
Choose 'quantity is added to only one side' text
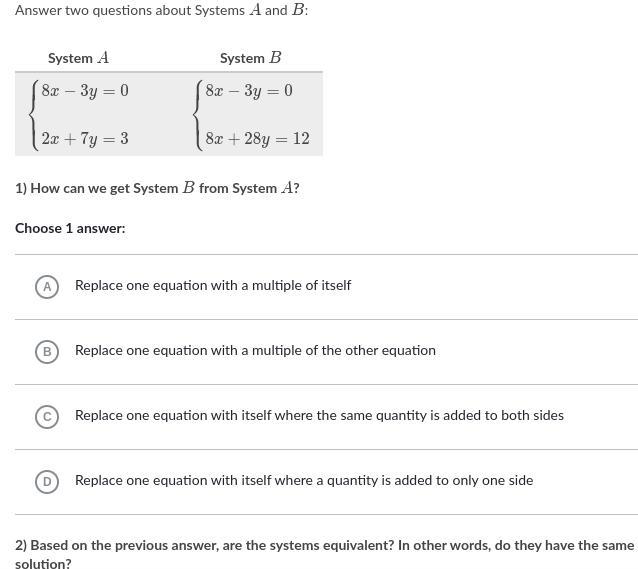pyautogui.click(x=303, y=481)
